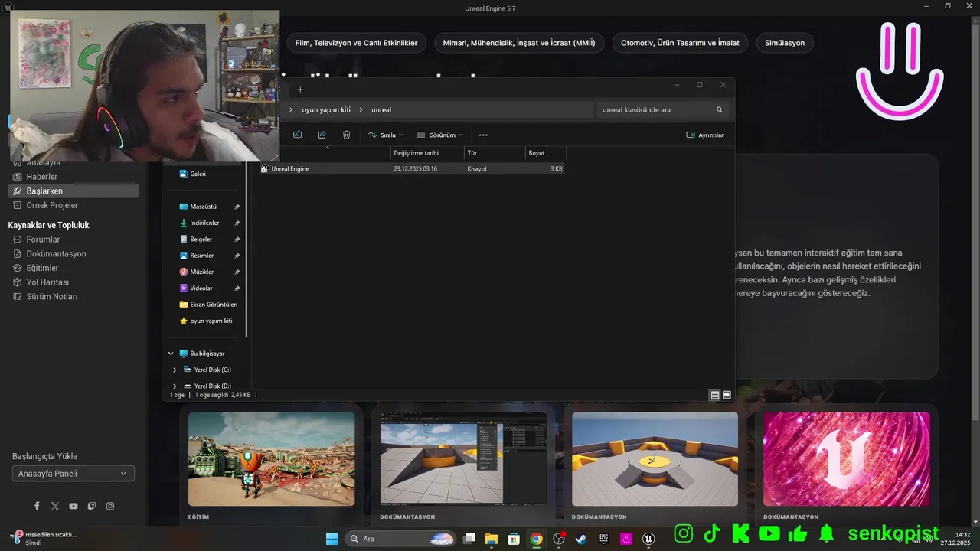Expand Yerel Disk (D:) tree node
Screen dimensions: 980x551
coord(175,386)
